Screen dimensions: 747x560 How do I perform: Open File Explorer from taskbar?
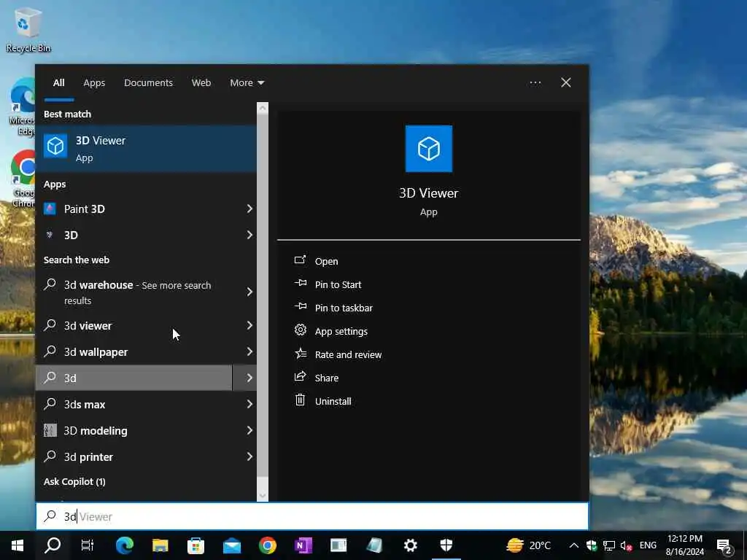pos(160,545)
